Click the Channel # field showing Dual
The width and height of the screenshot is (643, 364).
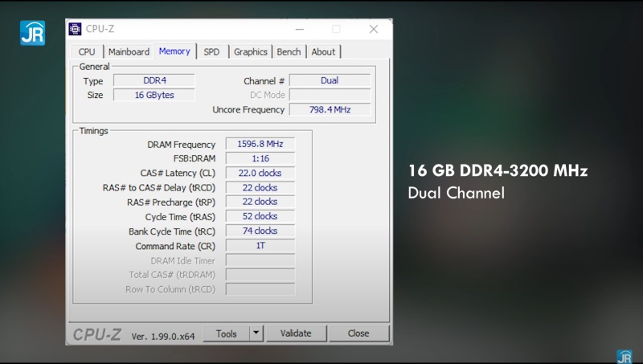click(x=330, y=80)
